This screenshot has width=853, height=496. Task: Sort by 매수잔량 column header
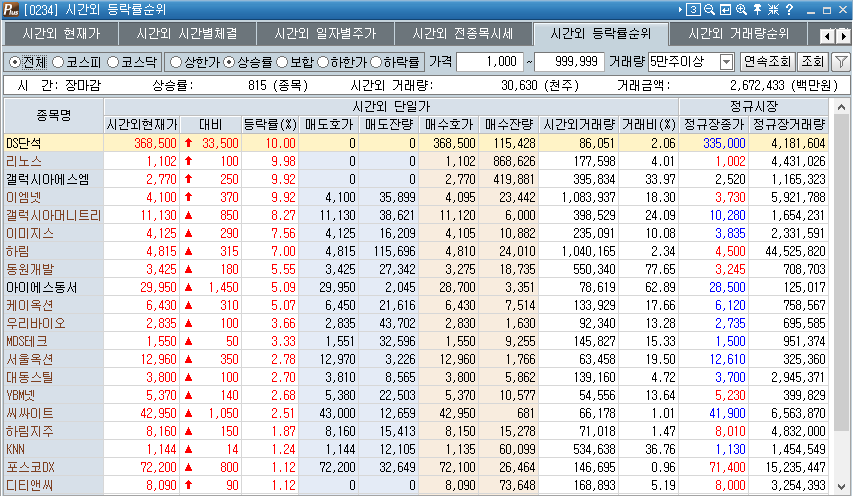click(x=508, y=125)
